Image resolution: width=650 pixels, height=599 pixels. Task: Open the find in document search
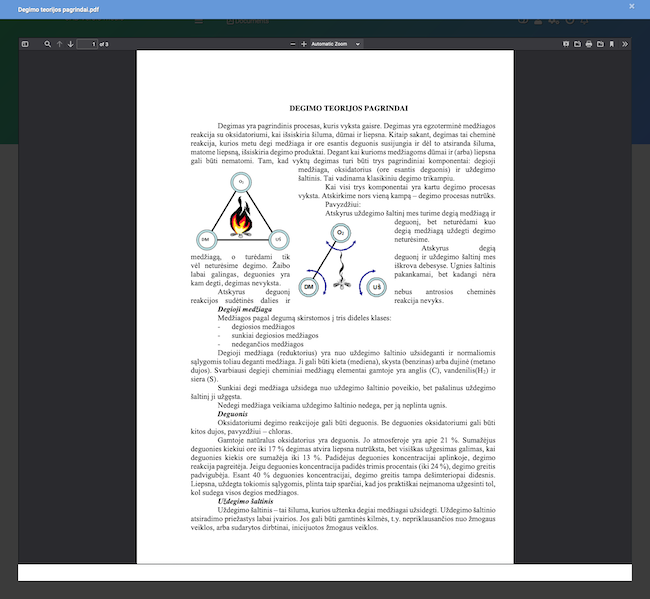(x=48, y=44)
